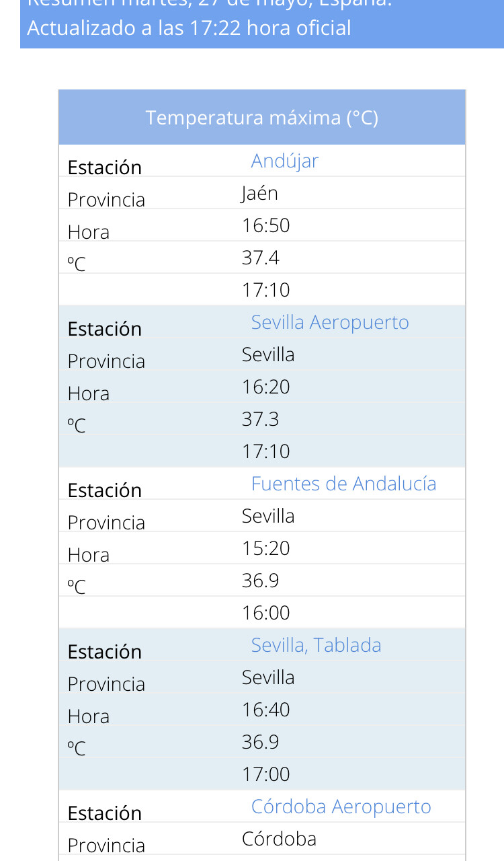Viewport: 504px width, 861px height.
Task: Click the 16:40 time value
Action: pyautogui.click(x=265, y=710)
